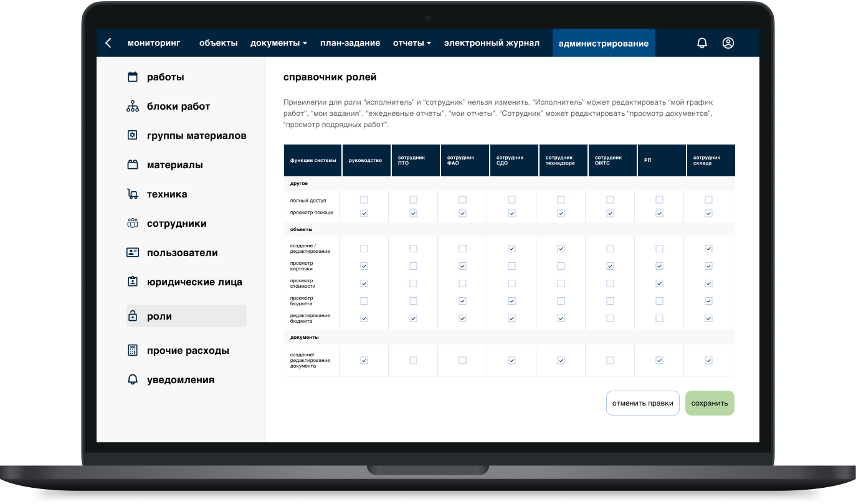Toggle создание / редактирование checkbox for сотрудник СДО
This screenshot has height=504, width=856.
point(511,249)
